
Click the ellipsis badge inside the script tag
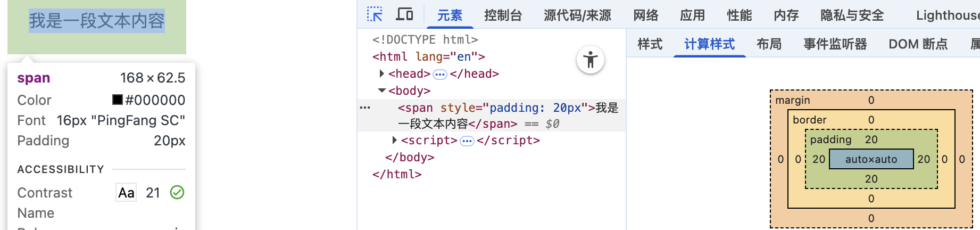(467, 141)
